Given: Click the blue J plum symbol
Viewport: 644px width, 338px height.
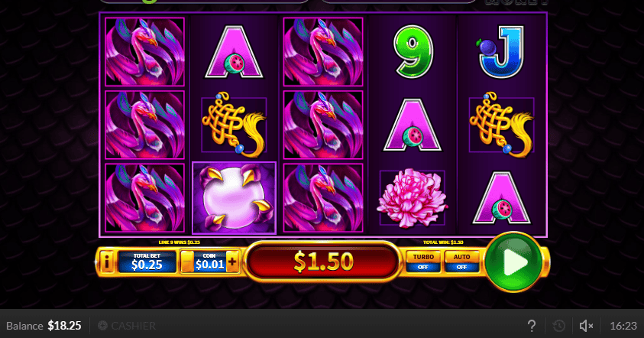Looking at the screenshot, I should (501, 51).
